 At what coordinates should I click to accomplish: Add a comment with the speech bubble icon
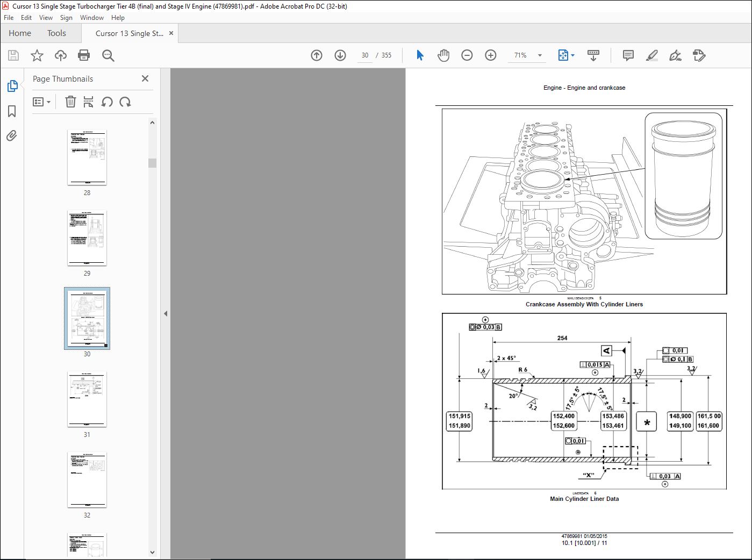point(628,55)
